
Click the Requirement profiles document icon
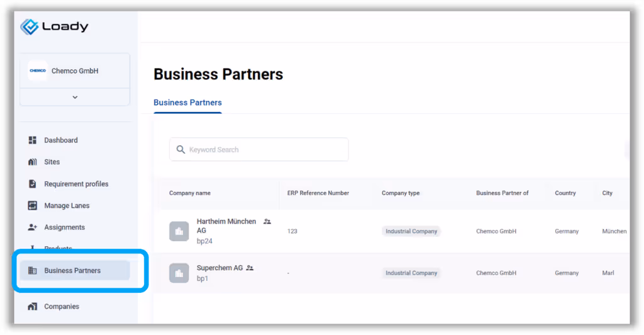[33, 184]
